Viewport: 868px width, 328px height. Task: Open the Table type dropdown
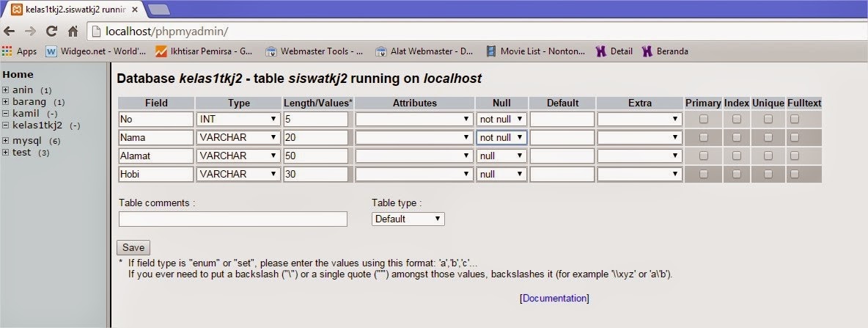(x=408, y=219)
